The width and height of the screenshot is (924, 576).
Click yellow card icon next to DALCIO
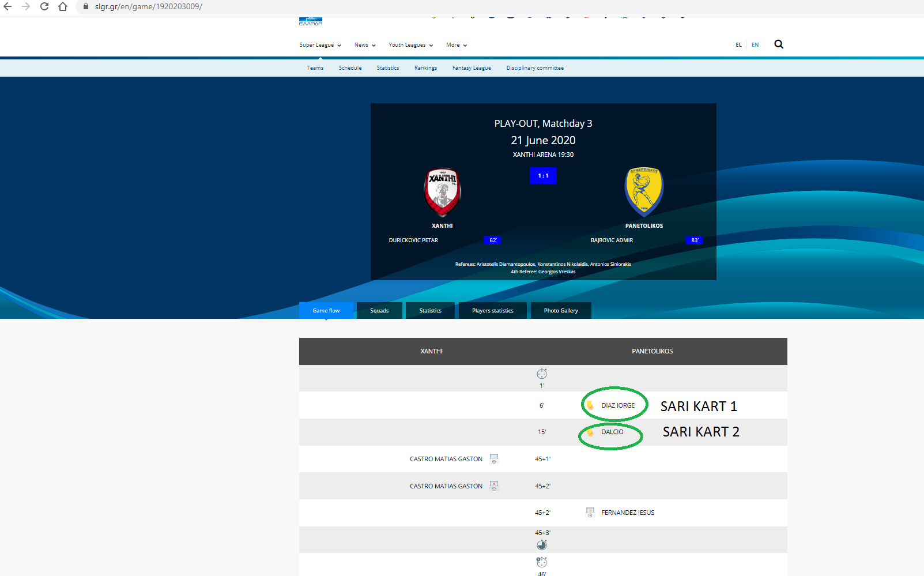tap(590, 432)
